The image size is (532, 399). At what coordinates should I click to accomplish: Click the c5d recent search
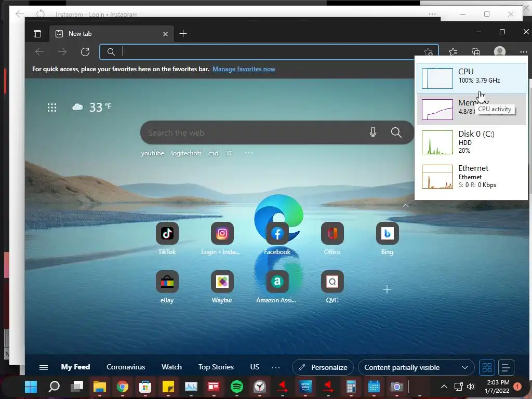click(x=213, y=153)
